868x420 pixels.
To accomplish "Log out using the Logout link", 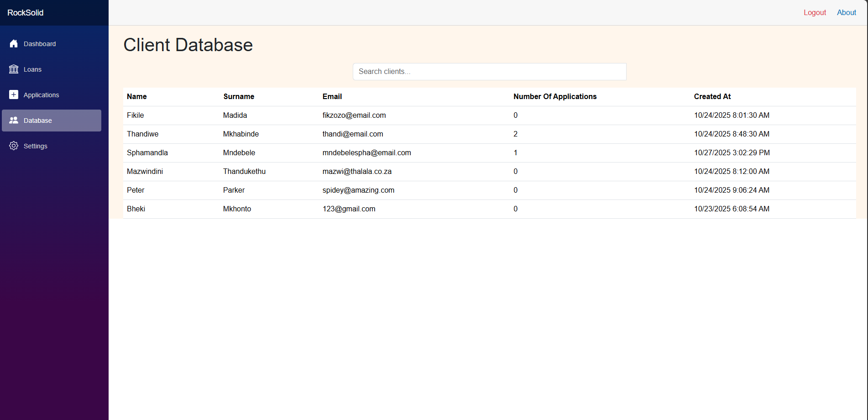I will (815, 13).
